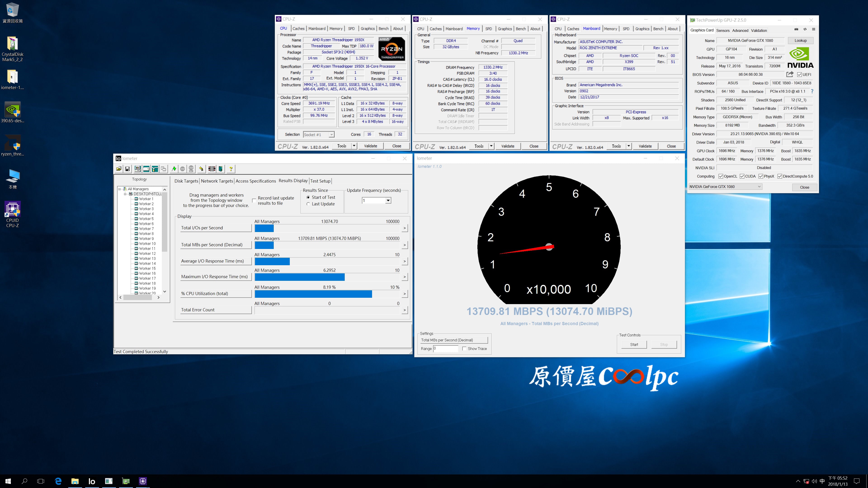
Task: Switch to Network Targets tab
Action: [217, 181]
